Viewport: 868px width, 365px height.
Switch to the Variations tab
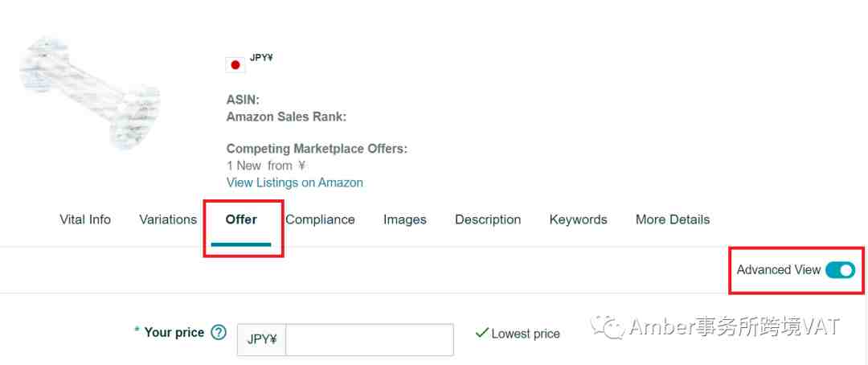pyautogui.click(x=168, y=219)
